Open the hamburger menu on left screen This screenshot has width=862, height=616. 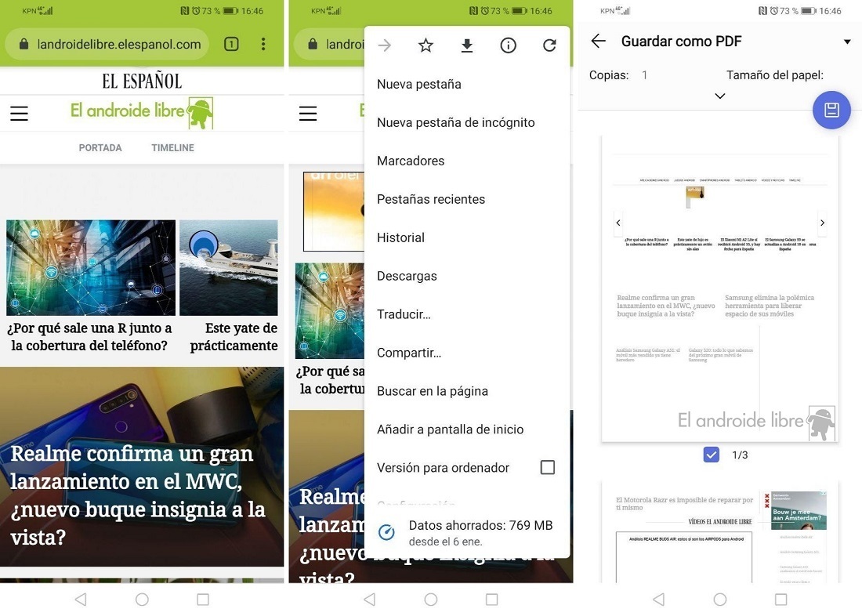coord(20,114)
